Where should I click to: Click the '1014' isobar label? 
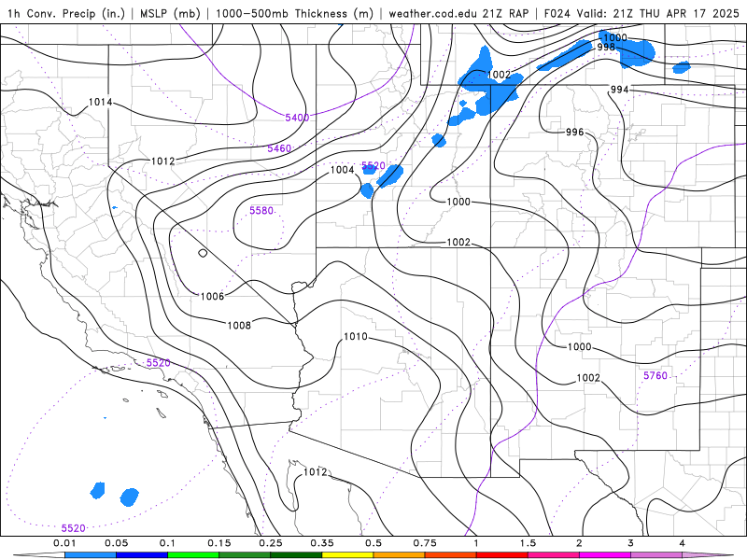pos(101,102)
